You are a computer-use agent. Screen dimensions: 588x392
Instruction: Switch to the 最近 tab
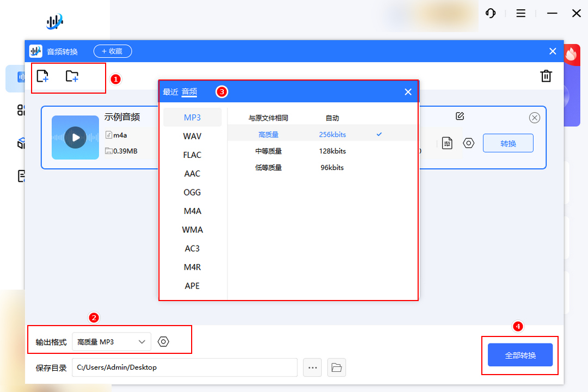tap(170, 92)
